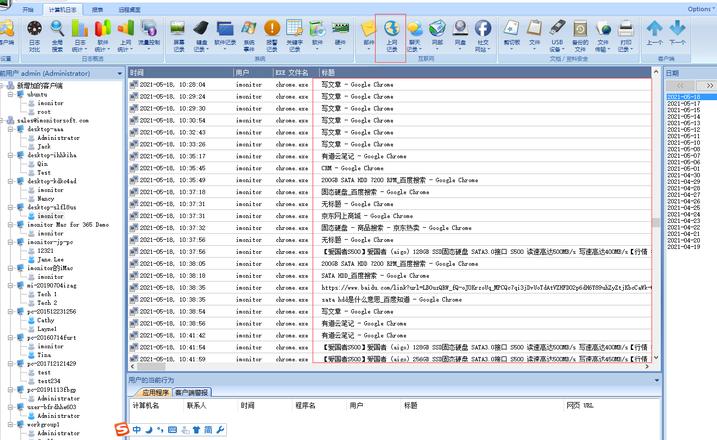Select 上网记录 web history globe icon

(x=391, y=36)
